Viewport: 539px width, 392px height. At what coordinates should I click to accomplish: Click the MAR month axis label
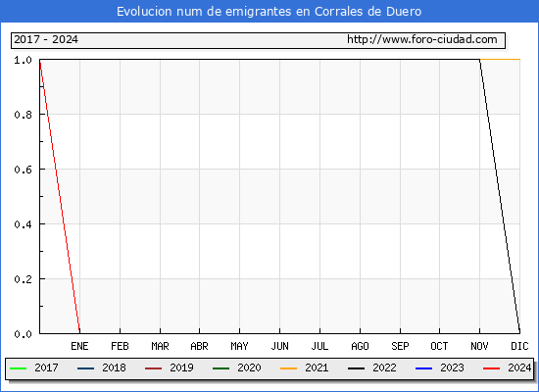[160, 346]
